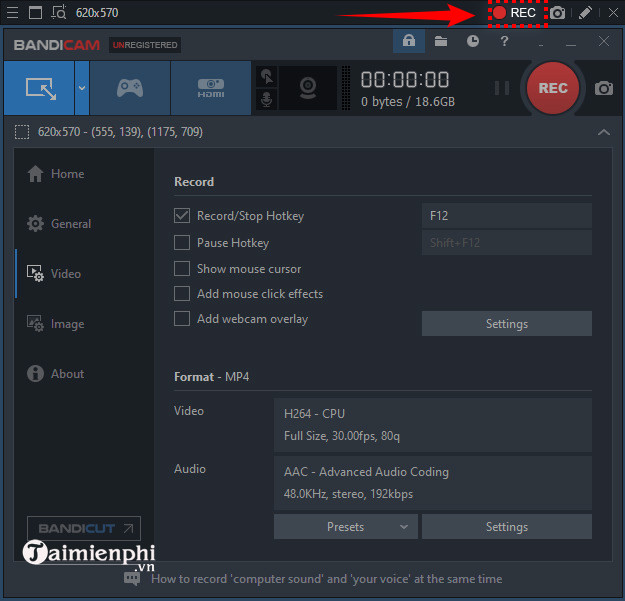
Task: Enable Show mouse cursor checkbox
Action: [x=182, y=269]
